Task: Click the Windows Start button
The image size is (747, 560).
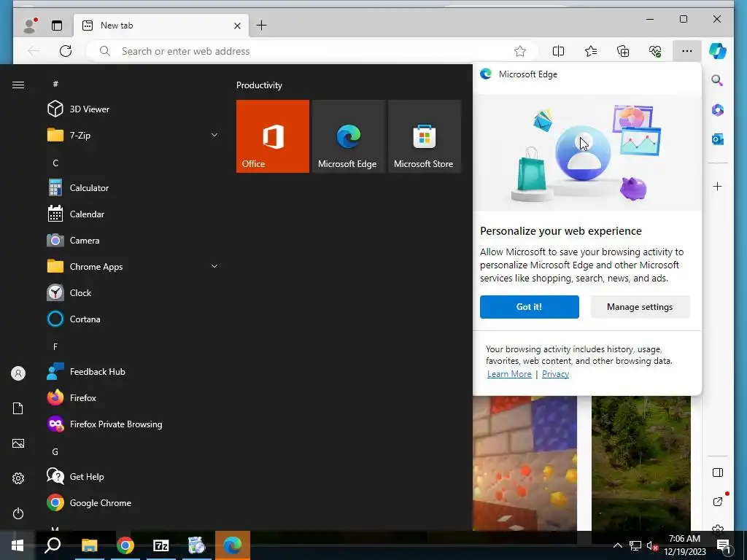Action: [x=18, y=545]
